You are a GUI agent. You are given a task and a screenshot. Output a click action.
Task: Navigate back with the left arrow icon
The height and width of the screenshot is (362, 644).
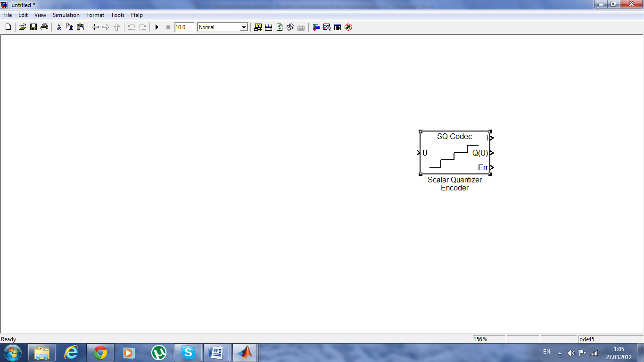(x=95, y=27)
